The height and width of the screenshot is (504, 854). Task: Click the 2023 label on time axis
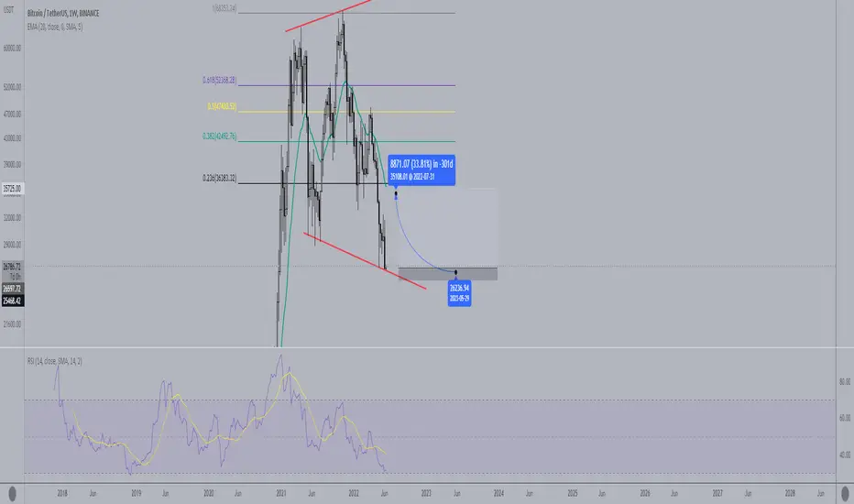[426, 494]
